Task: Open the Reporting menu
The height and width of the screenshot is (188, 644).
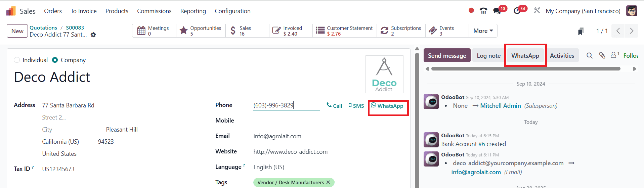Action: coord(193,11)
